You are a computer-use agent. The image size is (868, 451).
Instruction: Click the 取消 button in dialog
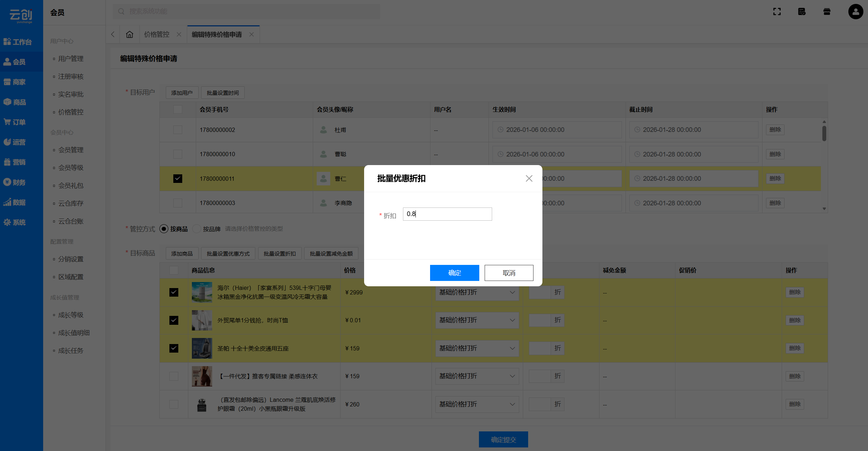(x=509, y=273)
